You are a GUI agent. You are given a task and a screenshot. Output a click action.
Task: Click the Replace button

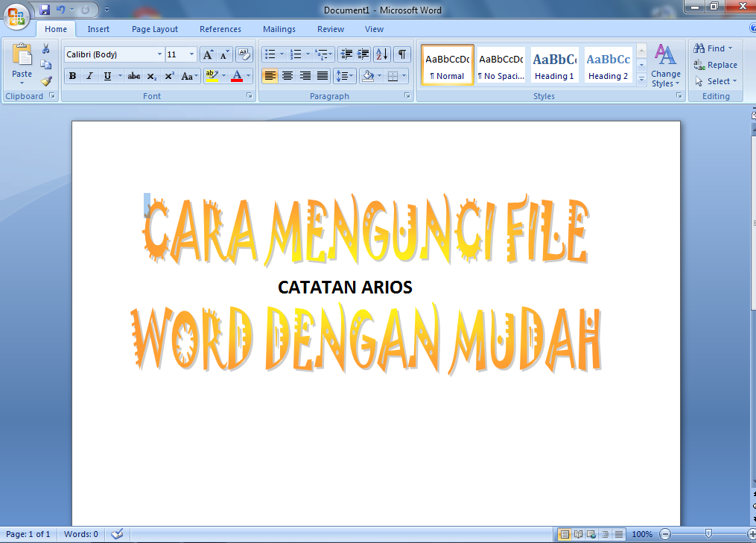[716, 65]
